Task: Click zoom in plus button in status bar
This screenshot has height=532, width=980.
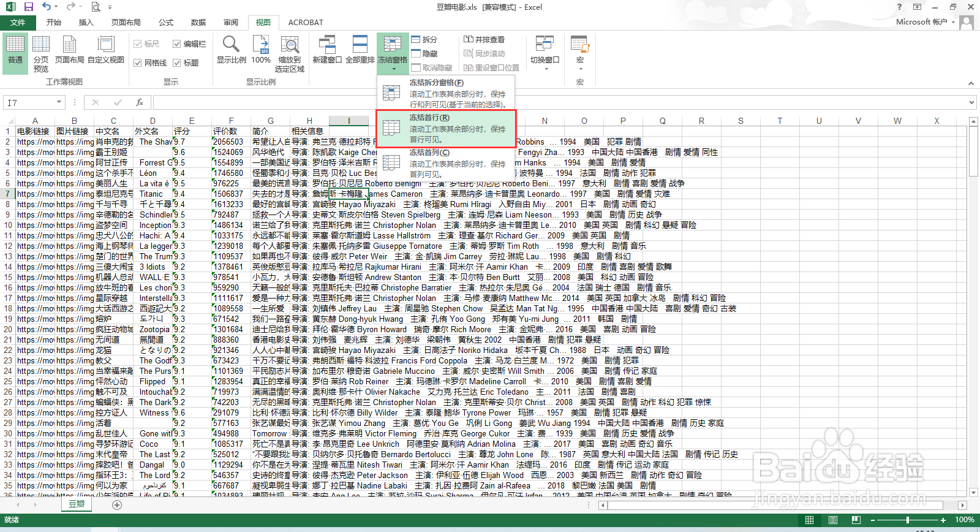Action: point(943,520)
